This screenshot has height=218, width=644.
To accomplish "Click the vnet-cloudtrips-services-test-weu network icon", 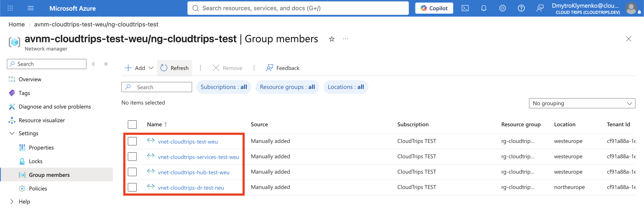I will tap(151, 156).
